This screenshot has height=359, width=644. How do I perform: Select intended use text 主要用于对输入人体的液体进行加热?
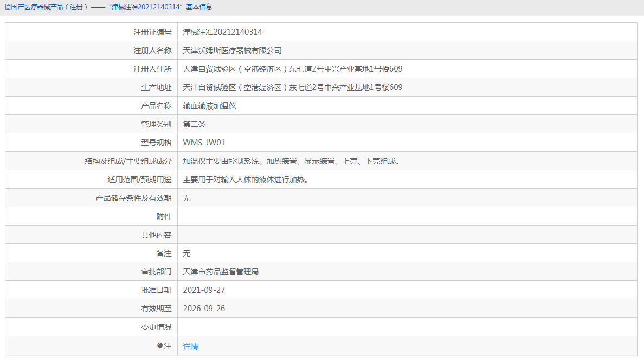coord(247,179)
